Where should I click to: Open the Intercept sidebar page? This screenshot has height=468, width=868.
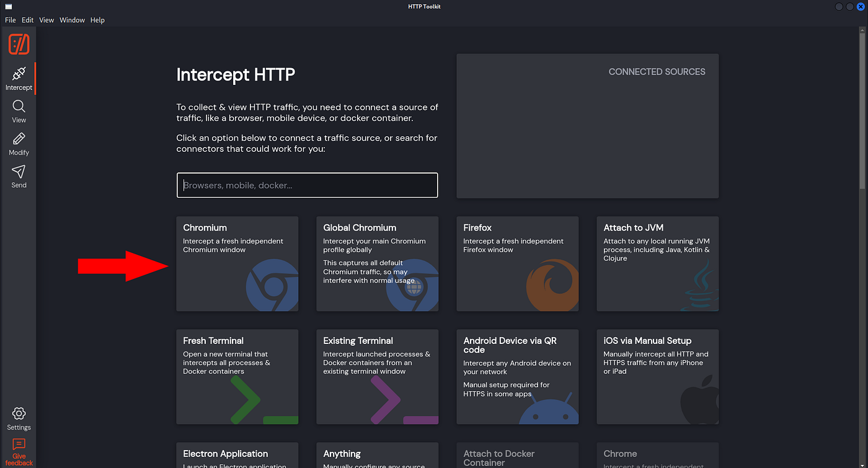(x=19, y=79)
